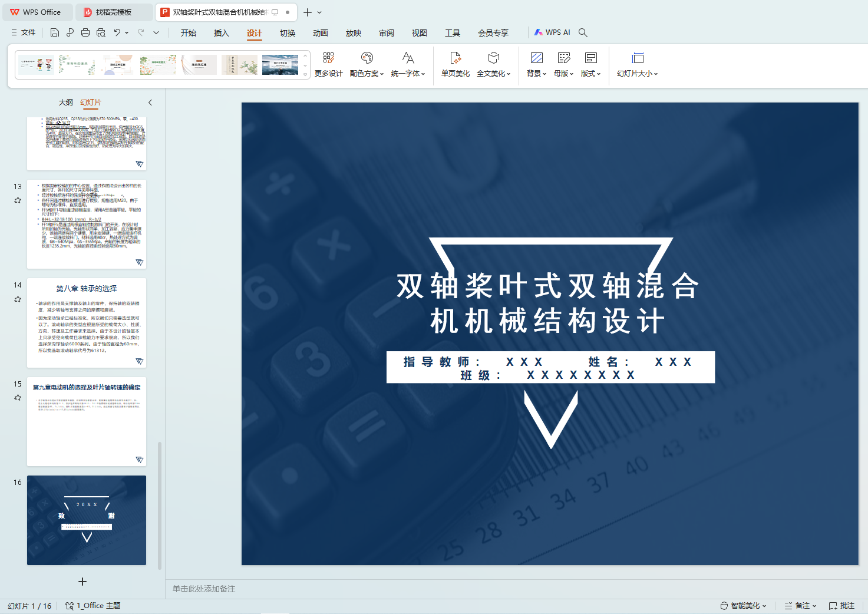Click the icon next to 保存 in quick toolbar
The height and width of the screenshot is (614, 868).
(70, 32)
